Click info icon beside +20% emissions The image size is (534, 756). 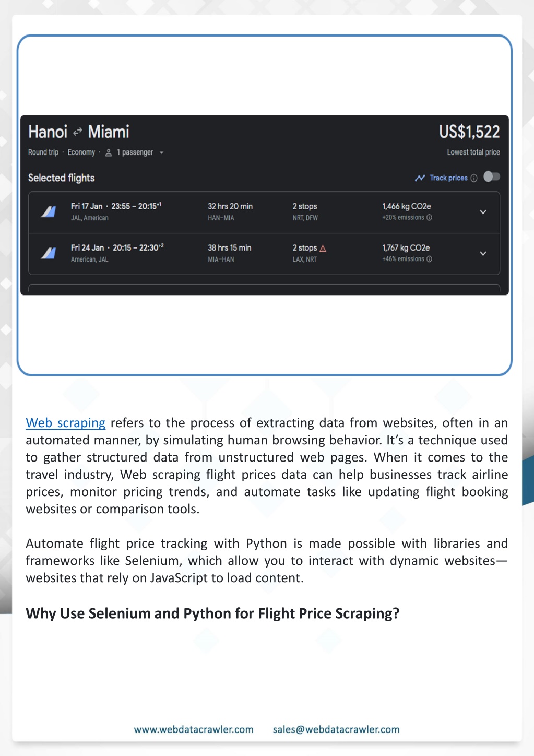tap(429, 218)
